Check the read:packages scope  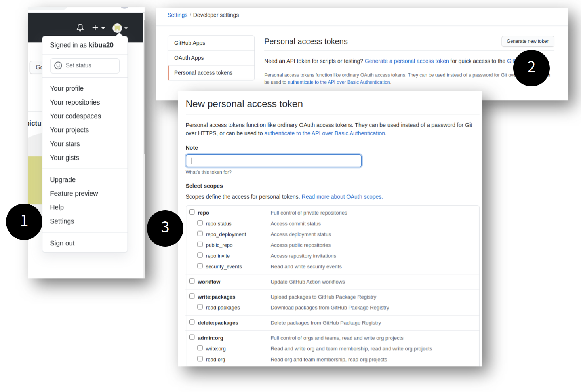click(x=200, y=307)
